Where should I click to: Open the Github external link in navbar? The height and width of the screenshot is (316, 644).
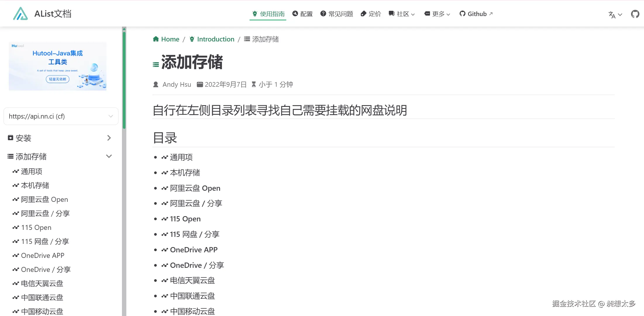click(476, 14)
